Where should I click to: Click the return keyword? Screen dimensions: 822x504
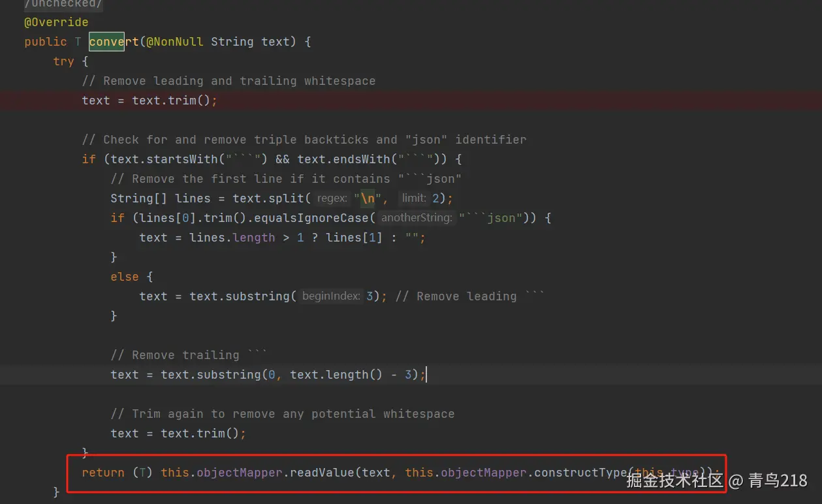[103, 473]
